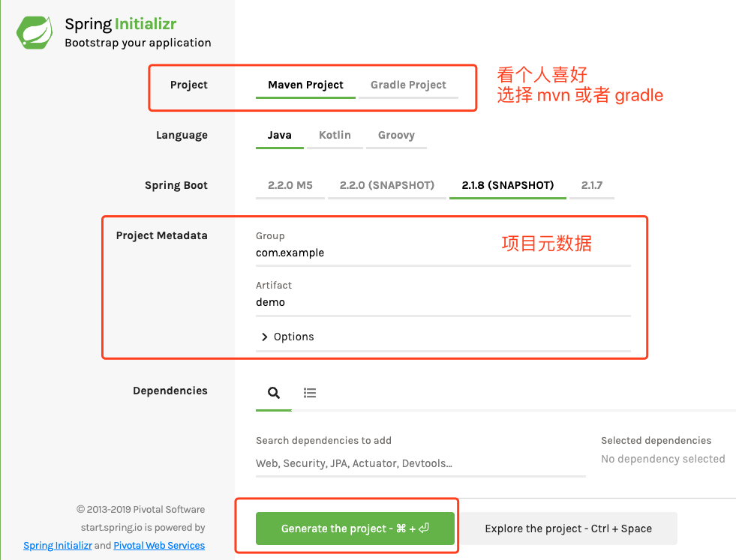Click the Spring Initializr title text
Image resolution: width=736 pixels, height=560 pixels.
121,24
